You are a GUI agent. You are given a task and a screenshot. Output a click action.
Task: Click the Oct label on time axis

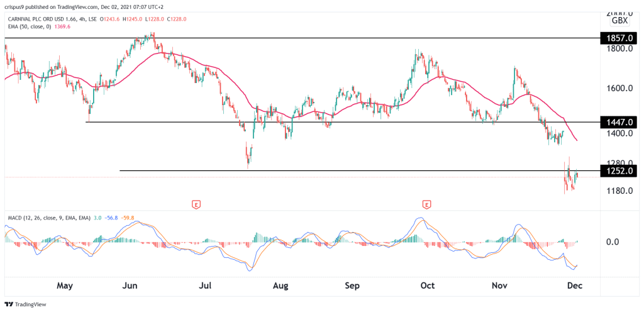(x=428, y=286)
